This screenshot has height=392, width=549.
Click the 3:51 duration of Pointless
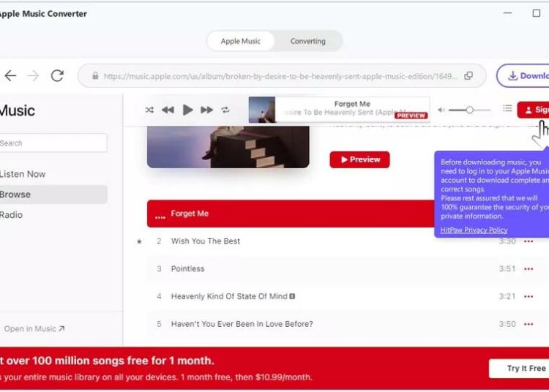coord(507,268)
